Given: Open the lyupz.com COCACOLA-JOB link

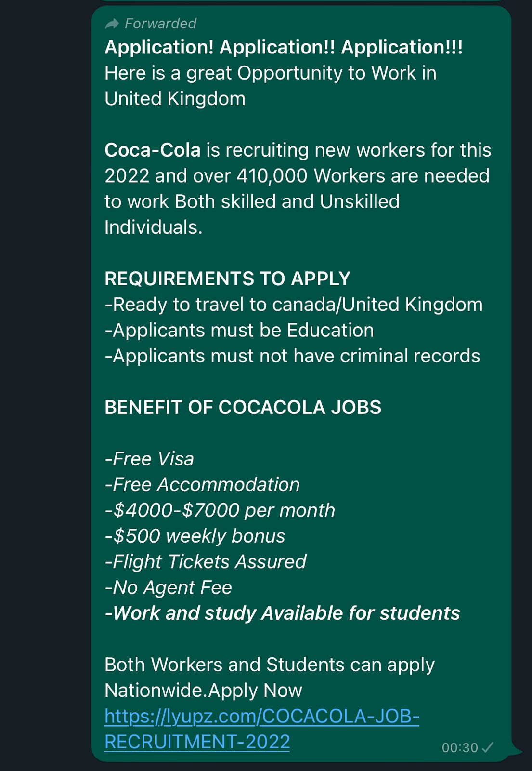Looking at the screenshot, I should click(262, 716).
